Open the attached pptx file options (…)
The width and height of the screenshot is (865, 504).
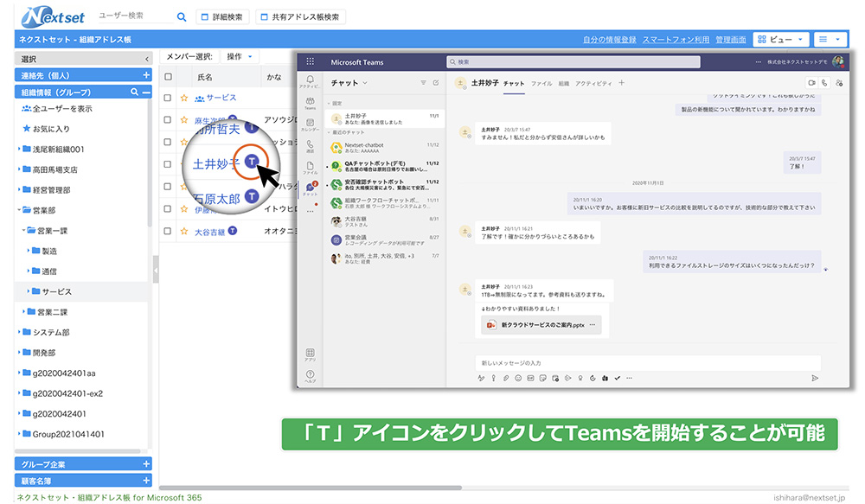[x=592, y=325]
